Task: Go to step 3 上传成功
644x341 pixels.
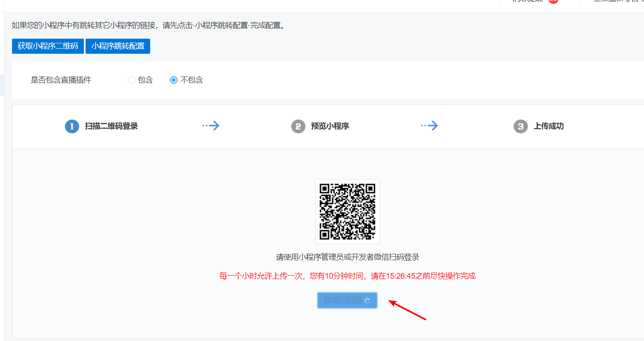Action: 539,126
